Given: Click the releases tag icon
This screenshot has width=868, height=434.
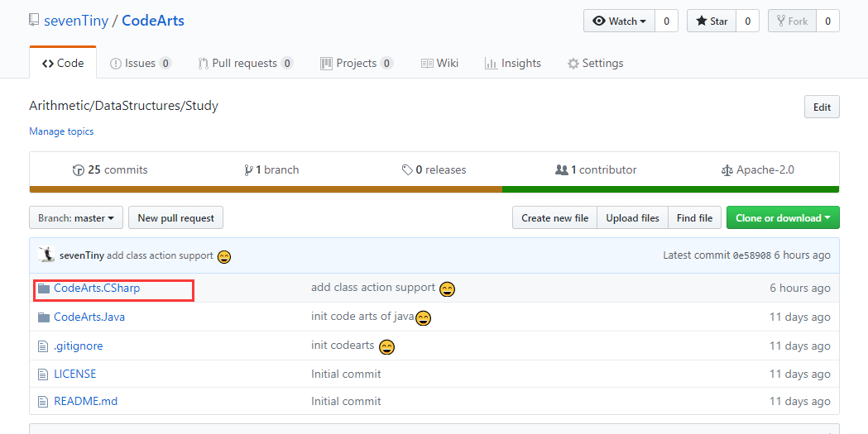Looking at the screenshot, I should (x=407, y=170).
